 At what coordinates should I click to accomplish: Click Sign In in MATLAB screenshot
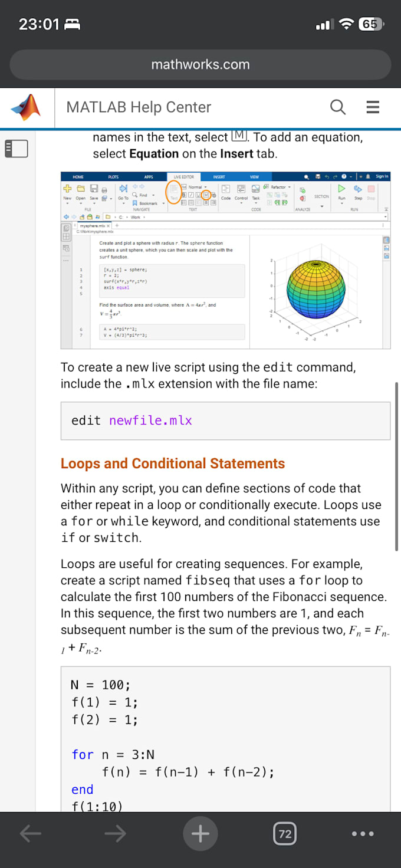pos(382,176)
